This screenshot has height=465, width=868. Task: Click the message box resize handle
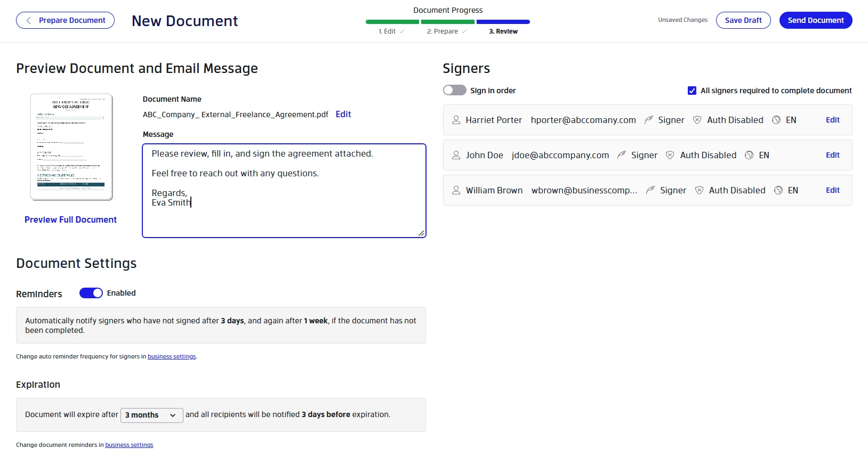coord(421,233)
